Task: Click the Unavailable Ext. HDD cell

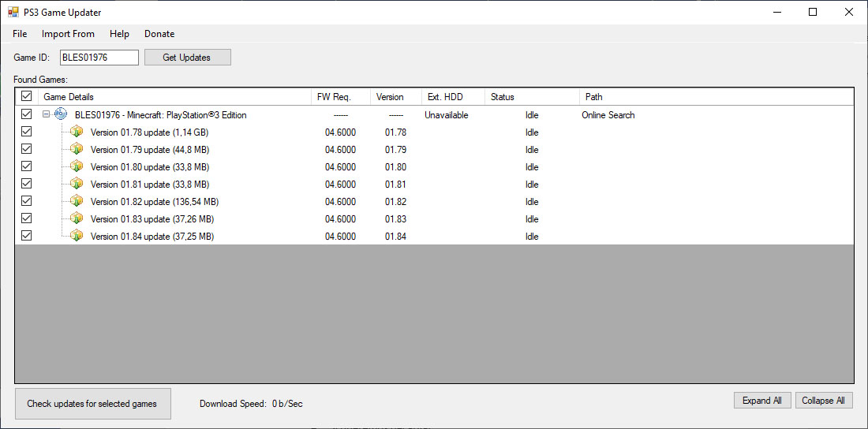Action: click(x=446, y=115)
